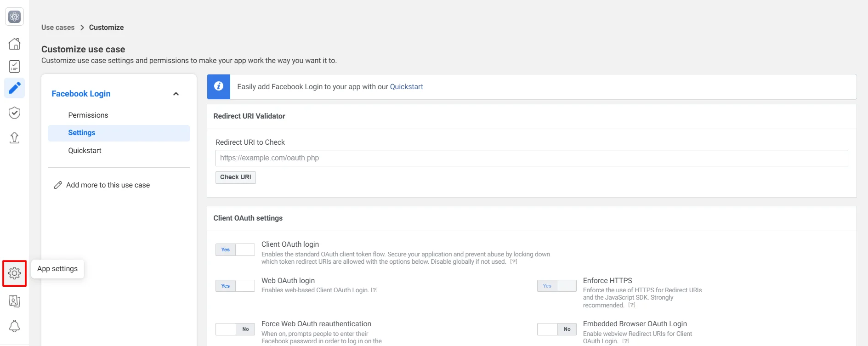Click the app logo icon at top of sidebar
The height and width of the screenshot is (346, 868).
[x=14, y=17]
